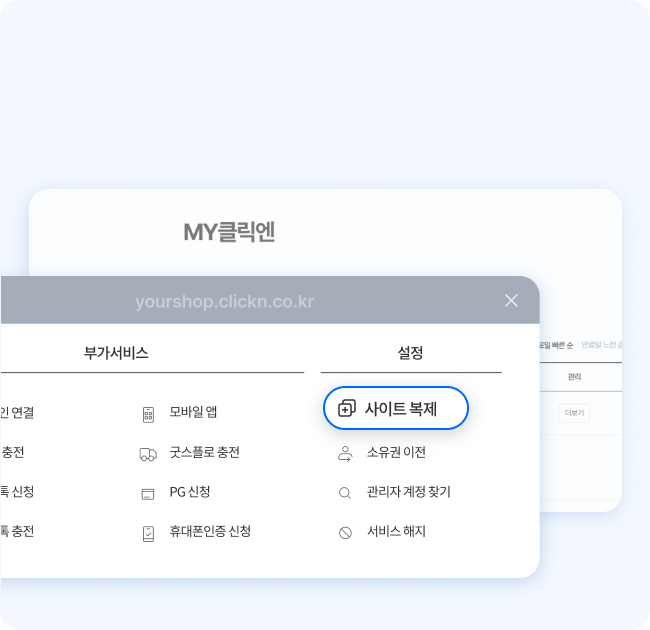Image resolution: width=650 pixels, height=630 pixels.
Task: Click the PG 신청 card icon
Action: pos(148,493)
